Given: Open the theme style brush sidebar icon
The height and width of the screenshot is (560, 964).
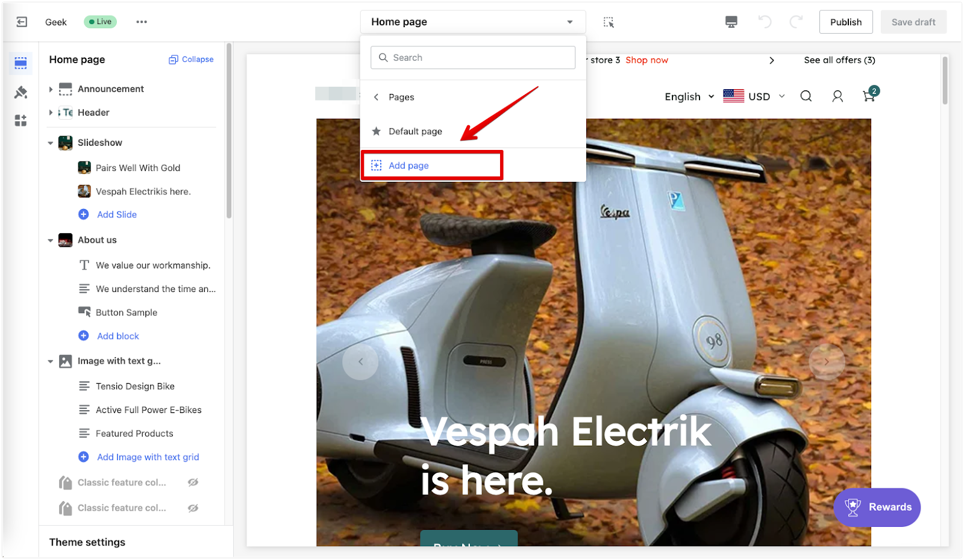Looking at the screenshot, I should click(20, 92).
